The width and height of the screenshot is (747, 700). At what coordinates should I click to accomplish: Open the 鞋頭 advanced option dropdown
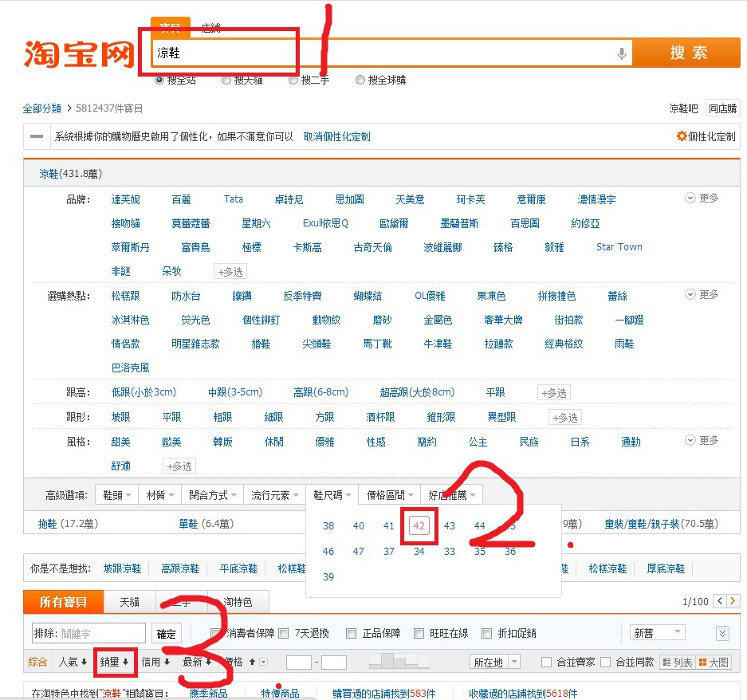click(116, 495)
